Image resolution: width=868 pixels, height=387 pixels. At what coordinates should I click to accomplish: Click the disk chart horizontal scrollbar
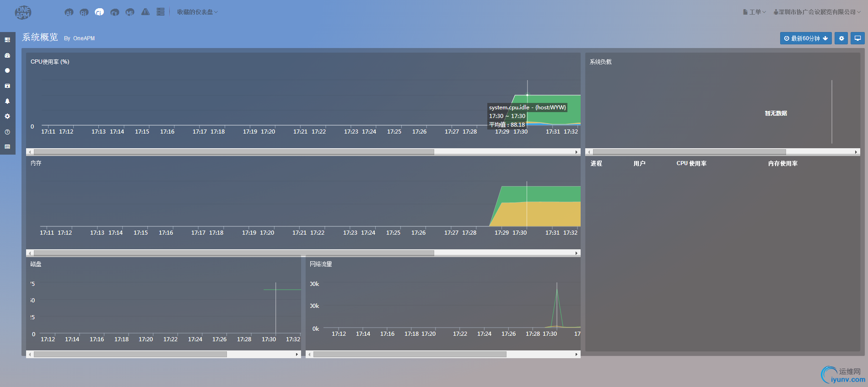130,355
